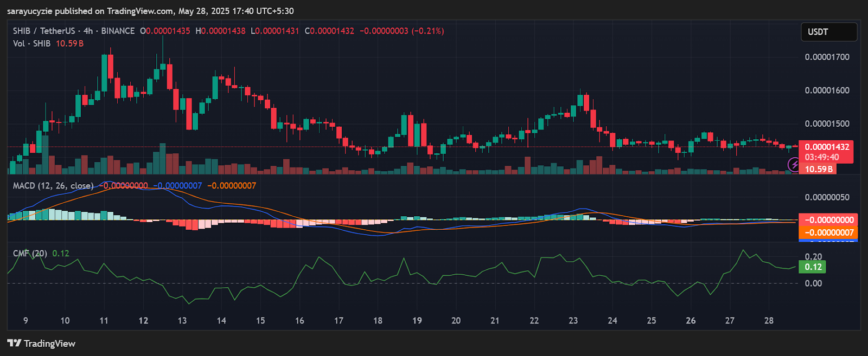868x356 pixels.
Task: Click the 0.00001500 price axis label
Action: [827, 124]
